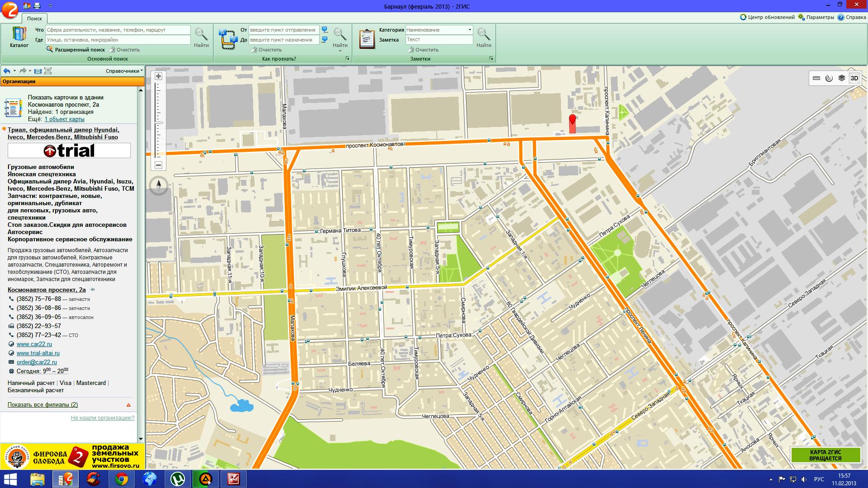This screenshot has height=488, width=868.
Task: Click the zoom in plus button
Action: [x=158, y=76]
